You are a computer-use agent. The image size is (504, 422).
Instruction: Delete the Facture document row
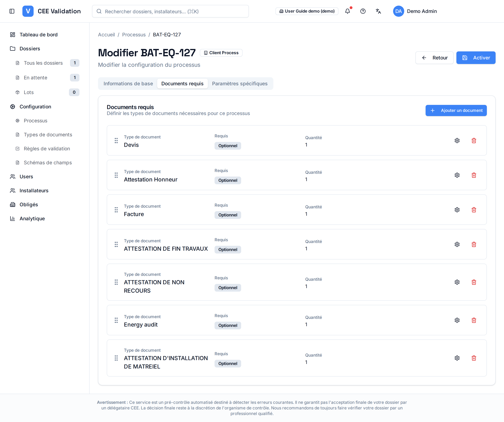click(474, 210)
